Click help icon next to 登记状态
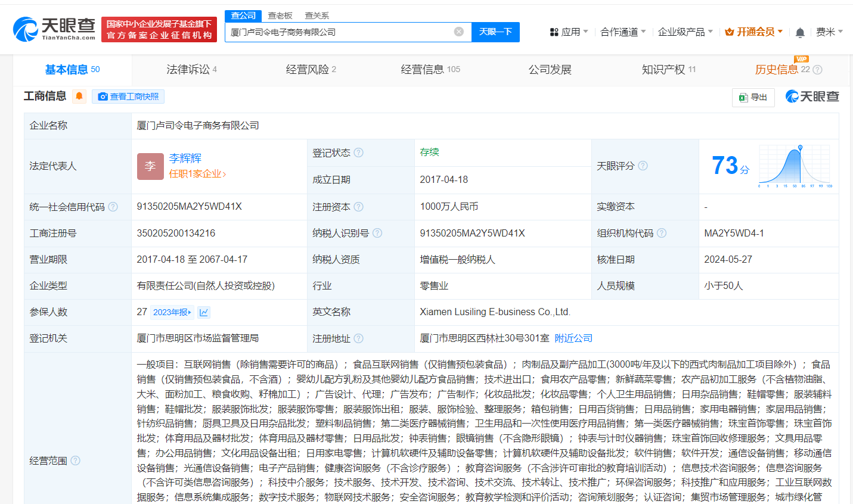 (x=358, y=153)
